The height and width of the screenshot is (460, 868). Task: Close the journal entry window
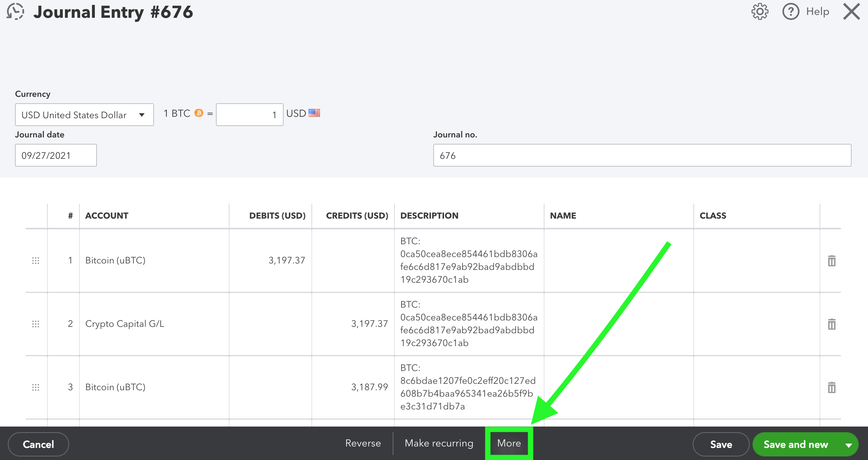tap(852, 11)
